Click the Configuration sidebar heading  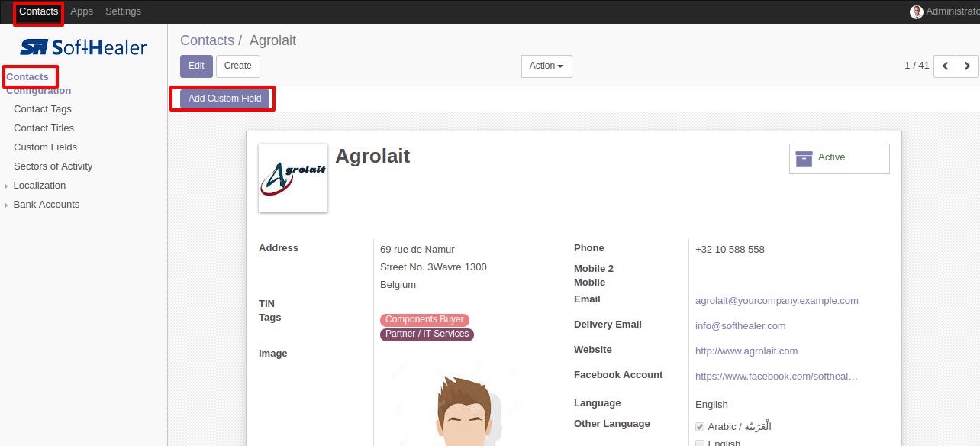coord(39,91)
